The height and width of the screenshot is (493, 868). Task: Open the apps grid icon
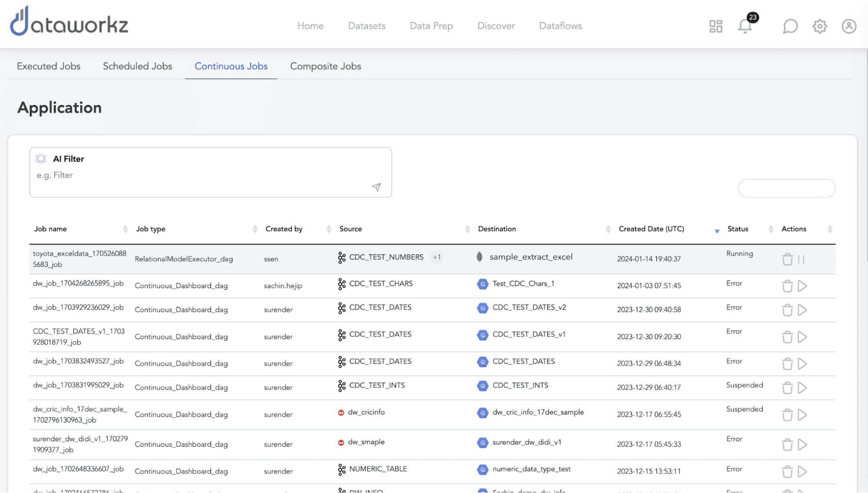point(716,26)
